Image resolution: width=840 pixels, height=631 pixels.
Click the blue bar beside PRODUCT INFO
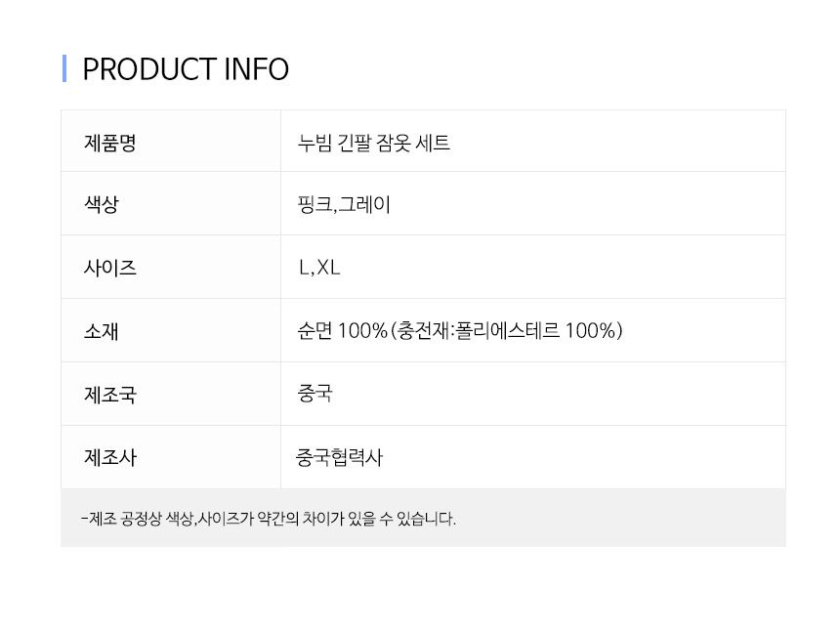pos(64,68)
